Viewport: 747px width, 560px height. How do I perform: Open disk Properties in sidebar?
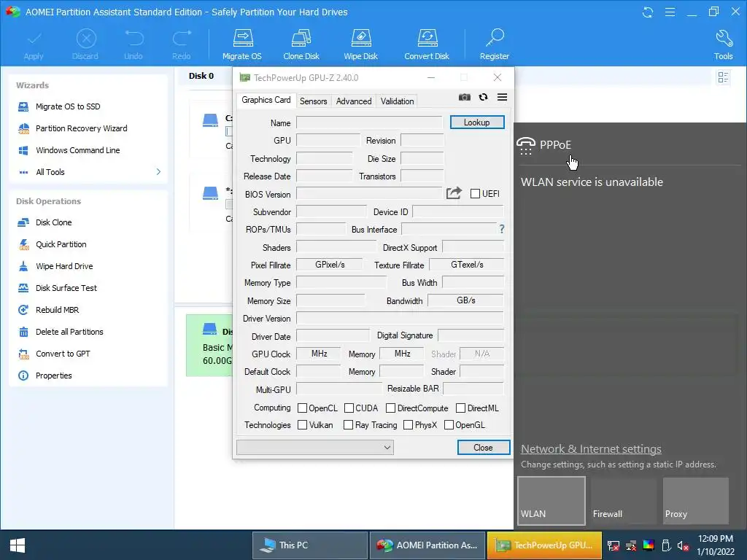pyautogui.click(x=44, y=376)
